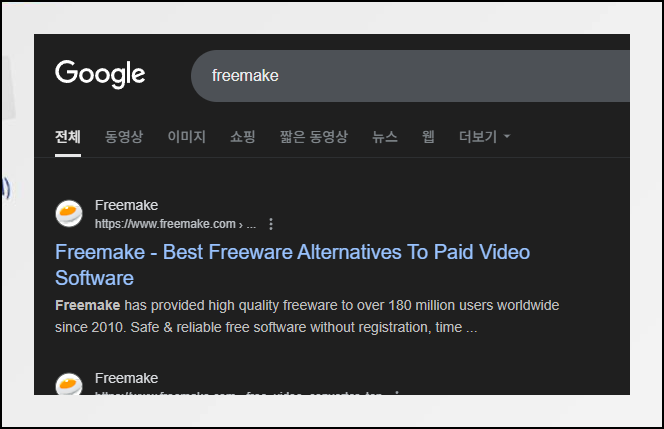Viewport: 664px width, 429px height.
Task: Click the Google logo
Action: pos(100,74)
